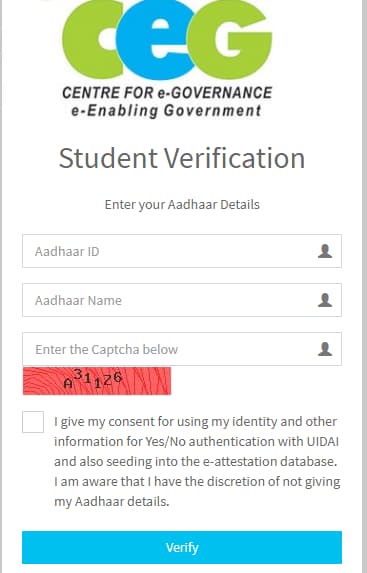This screenshot has width=367, height=573.
Task: Click the 'e-attestation database' consent line
Action: pyautogui.click(x=195, y=462)
